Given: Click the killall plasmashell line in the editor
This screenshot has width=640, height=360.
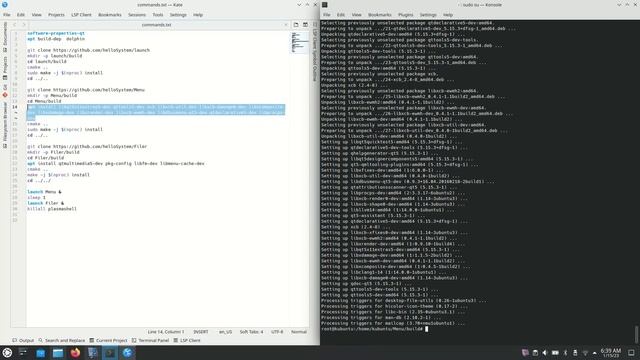Looking at the screenshot, I should pyautogui.click(x=52, y=209).
